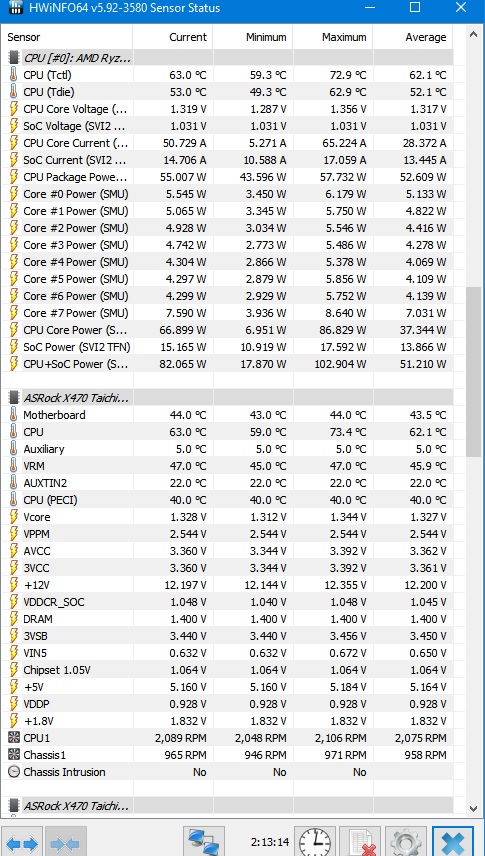
Task: Click the lightning icon beside CPU Core Voltage
Action: tap(14, 109)
